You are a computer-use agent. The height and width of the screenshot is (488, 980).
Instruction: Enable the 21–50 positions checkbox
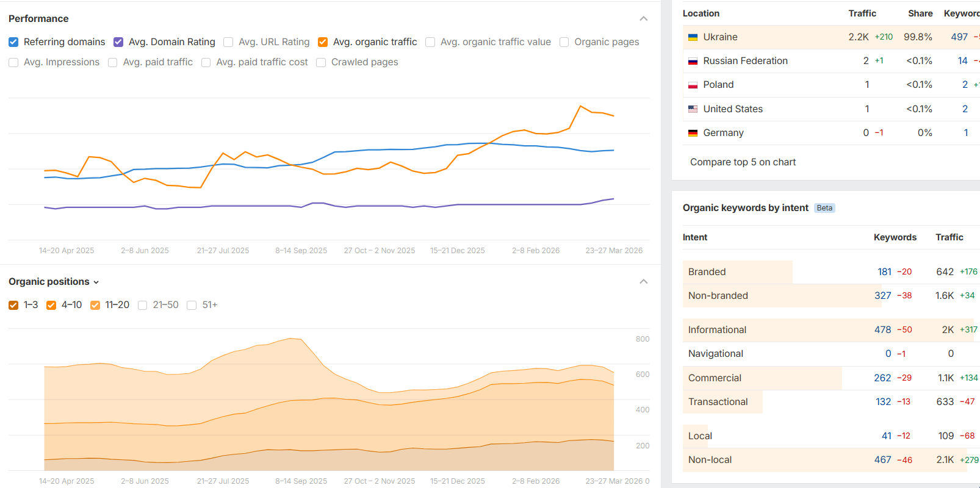[x=143, y=305]
